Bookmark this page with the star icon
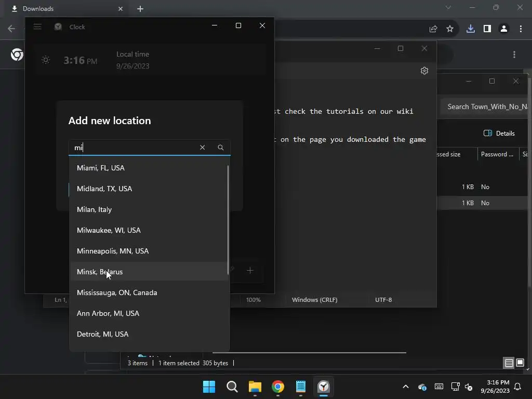The width and height of the screenshot is (532, 399). coord(450,29)
